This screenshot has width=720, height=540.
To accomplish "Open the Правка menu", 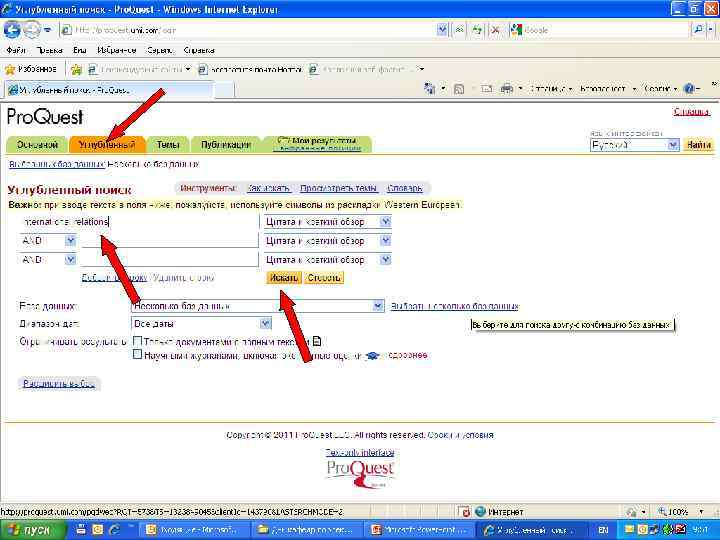I will tap(49, 50).
